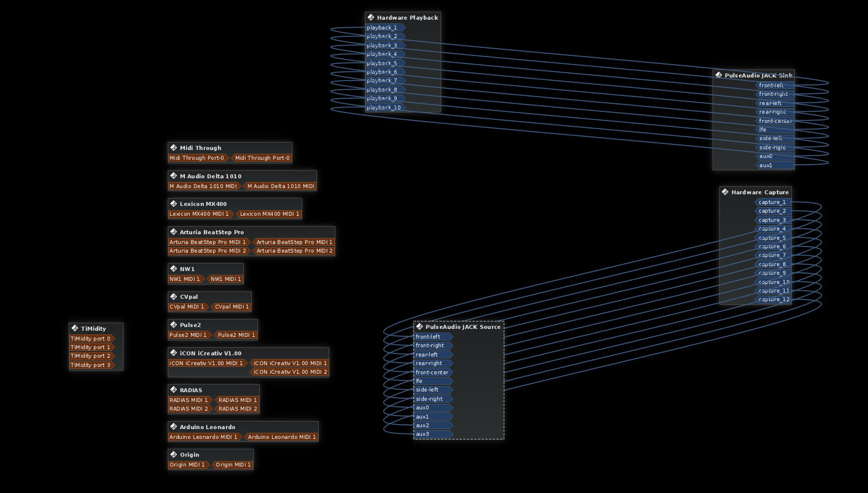Select the playback_9 port
868x493 pixels.
coord(385,98)
